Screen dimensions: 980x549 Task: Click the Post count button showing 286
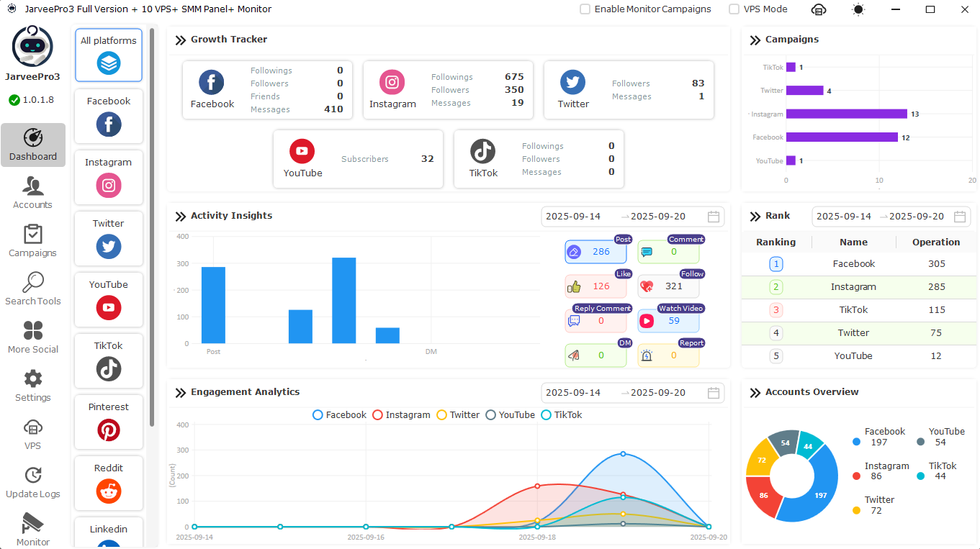[x=595, y=252]
